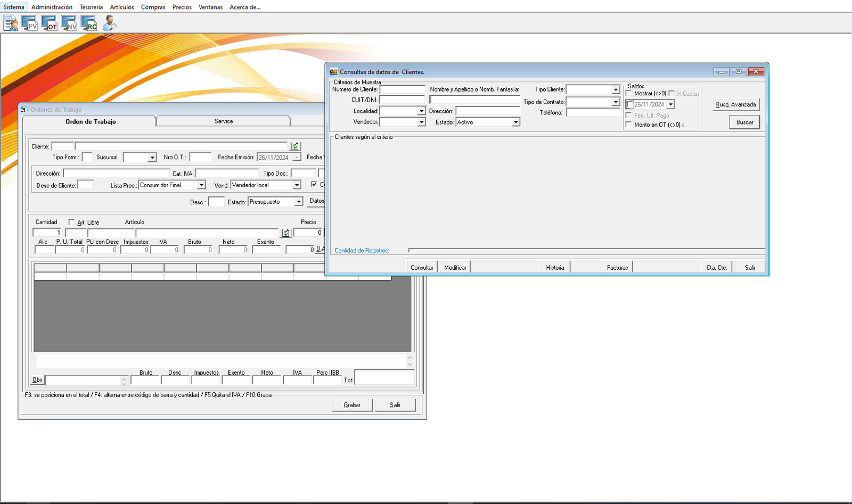This screenshot has width=852, height=504.
Task: Open the Tipo de Contrato dropdown
Action: click(x=616, y=102)
